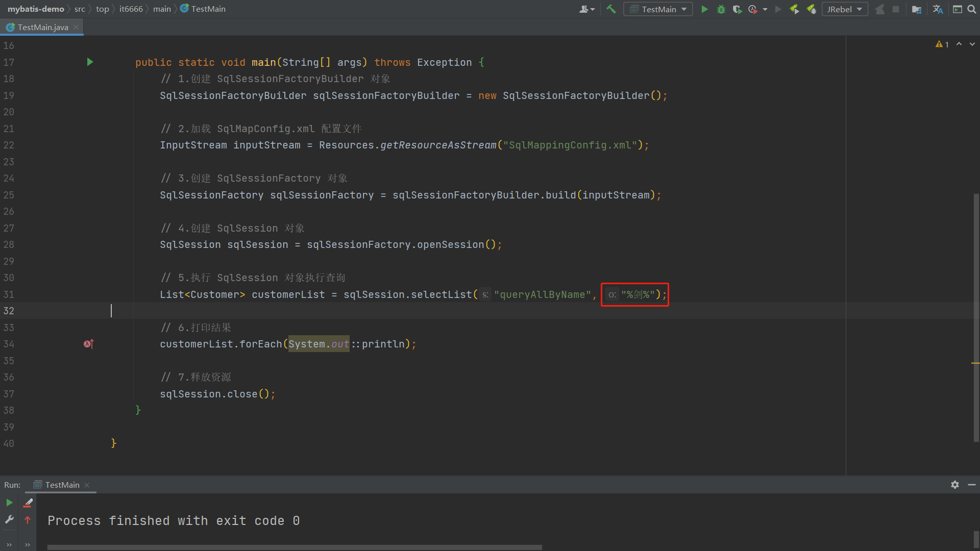Click sqlSession.close() on line 37

217,394
